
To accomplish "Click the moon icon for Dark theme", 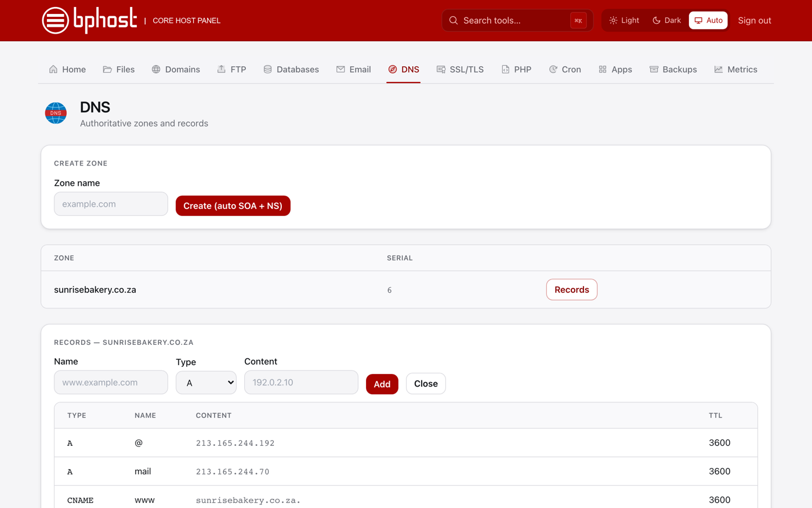I will point(657,20).
